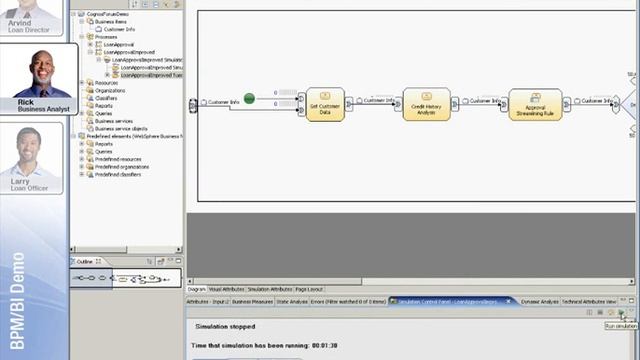The image size is (640, 360).
Task: Expand the Queries folder under CognosForumDemo
Action: 82,113
